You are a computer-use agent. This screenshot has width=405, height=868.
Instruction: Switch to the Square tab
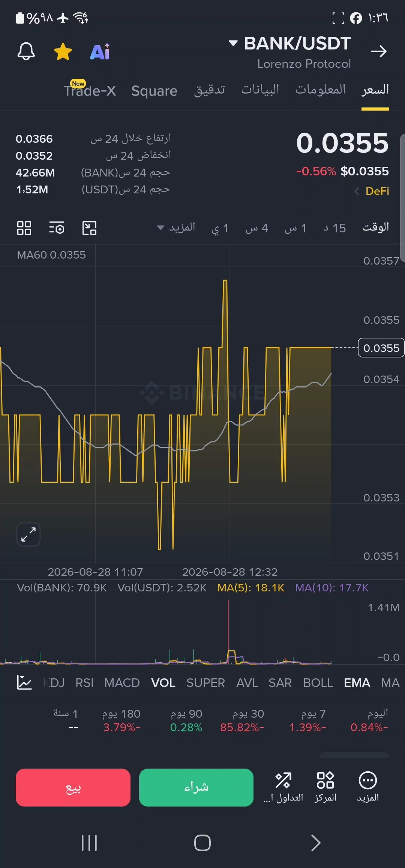click(154, 91)
